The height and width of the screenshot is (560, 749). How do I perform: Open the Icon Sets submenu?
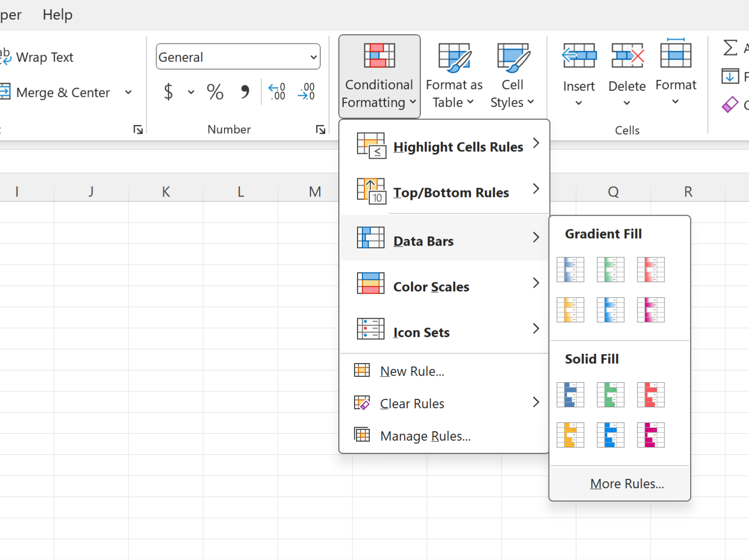(x=444, y=329)
